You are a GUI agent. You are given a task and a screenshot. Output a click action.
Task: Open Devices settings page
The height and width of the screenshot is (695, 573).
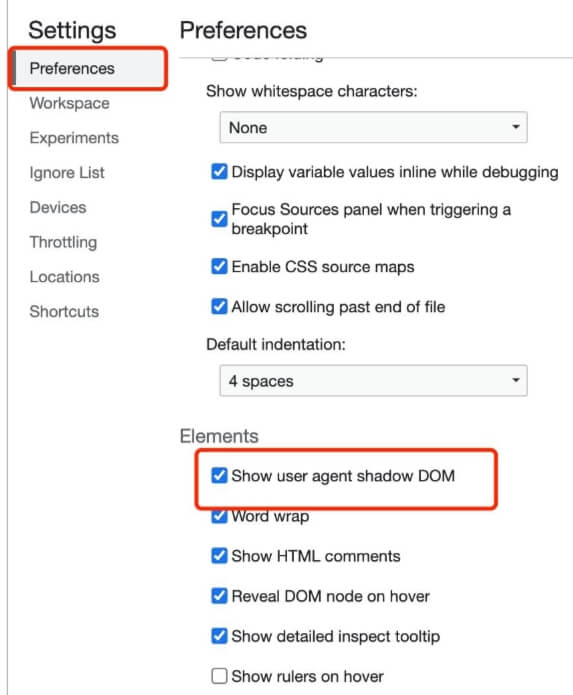[58, 207]
